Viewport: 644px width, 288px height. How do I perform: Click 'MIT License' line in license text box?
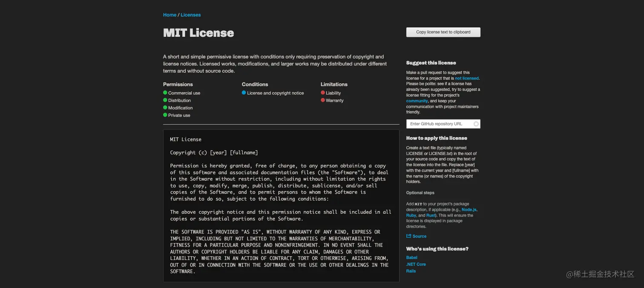click(x=186, y=139)
